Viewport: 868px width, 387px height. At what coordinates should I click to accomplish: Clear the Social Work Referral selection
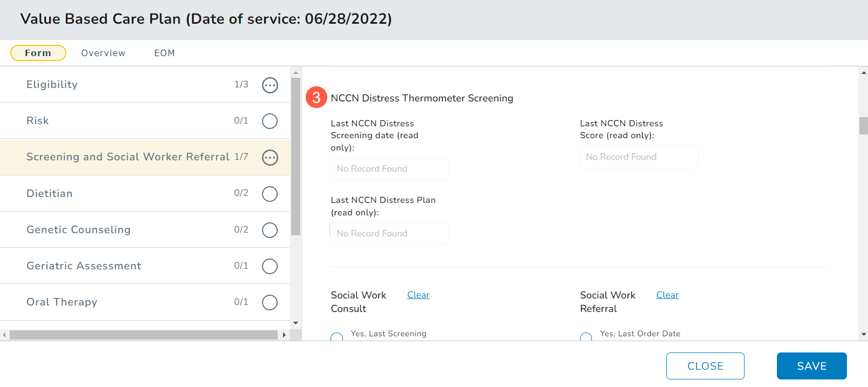pos(667,295)
